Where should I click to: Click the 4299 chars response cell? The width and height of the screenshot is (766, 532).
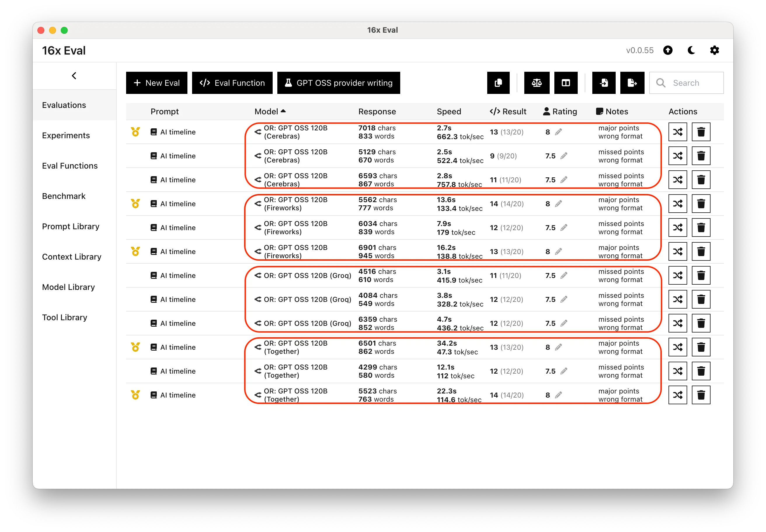click(378, 371)
